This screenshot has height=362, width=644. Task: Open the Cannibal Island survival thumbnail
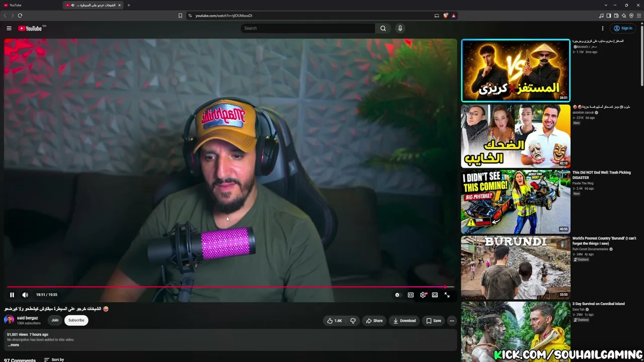click(516, 332)
